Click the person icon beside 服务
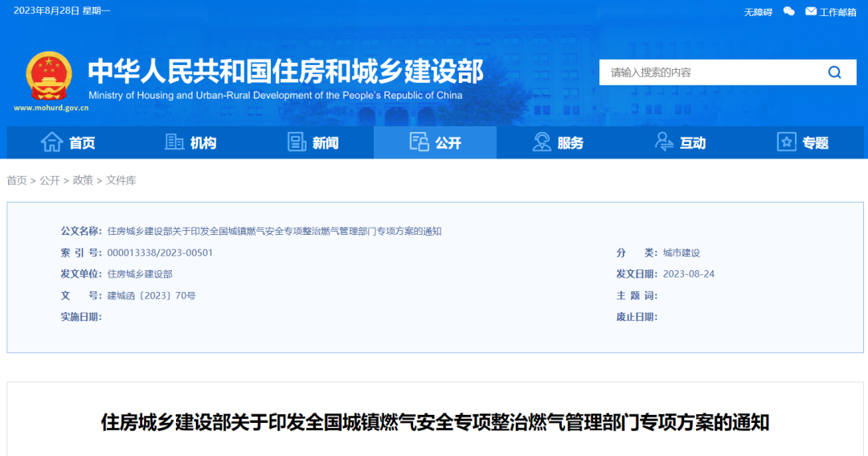 pyautogui.click(x=542, y=142)
